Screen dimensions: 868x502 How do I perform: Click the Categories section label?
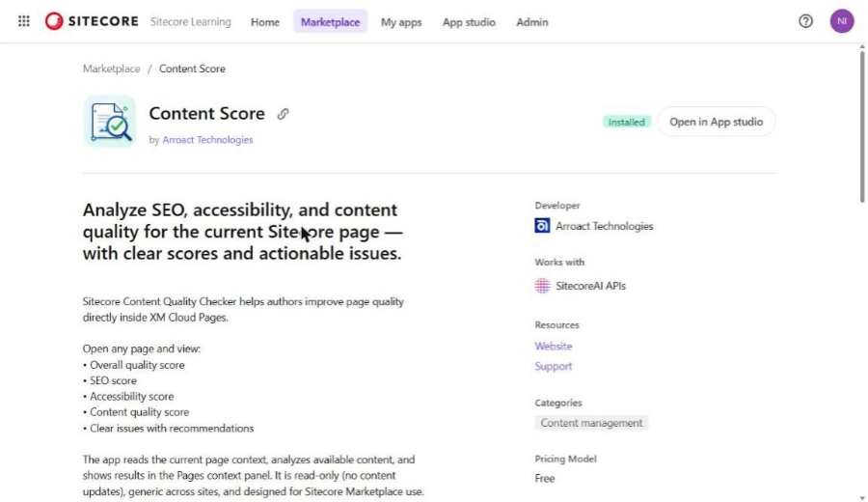[558, 403]
